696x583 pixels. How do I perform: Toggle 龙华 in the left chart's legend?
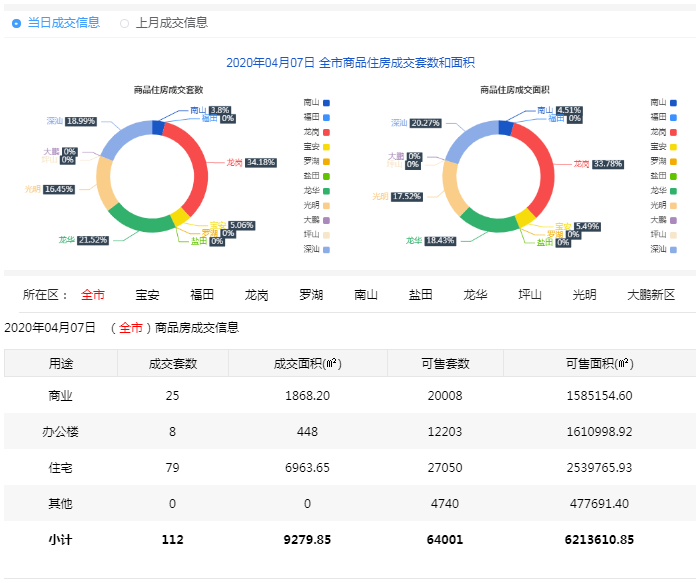click(325, 190)
